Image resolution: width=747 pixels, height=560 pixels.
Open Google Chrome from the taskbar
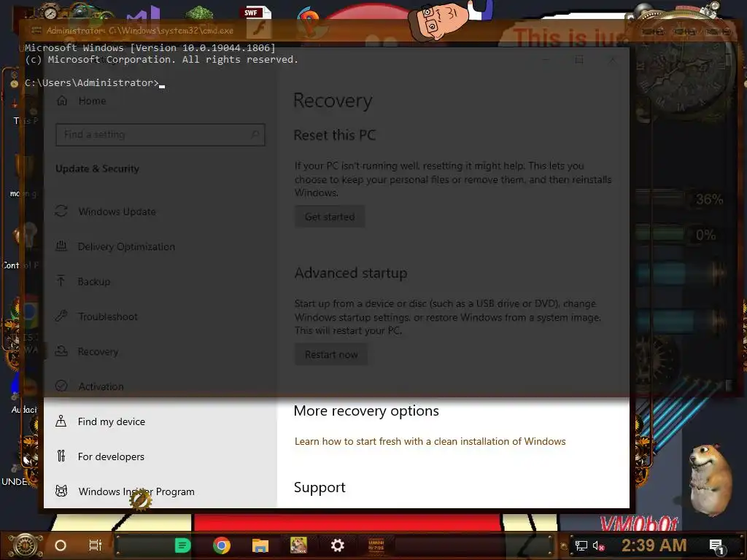(x=222, y=545)
